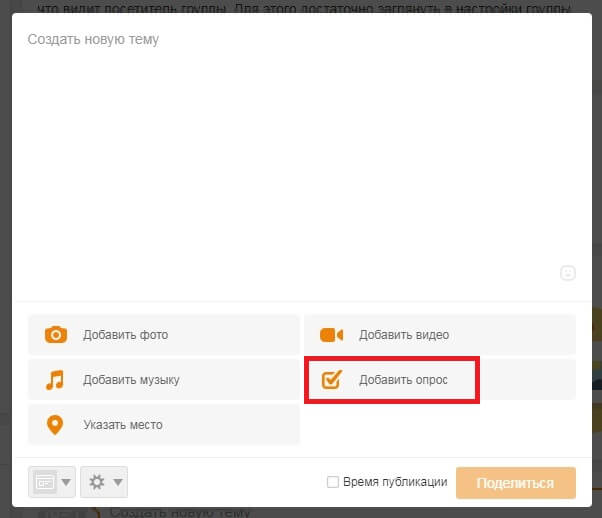Click the music note icon

56,380
